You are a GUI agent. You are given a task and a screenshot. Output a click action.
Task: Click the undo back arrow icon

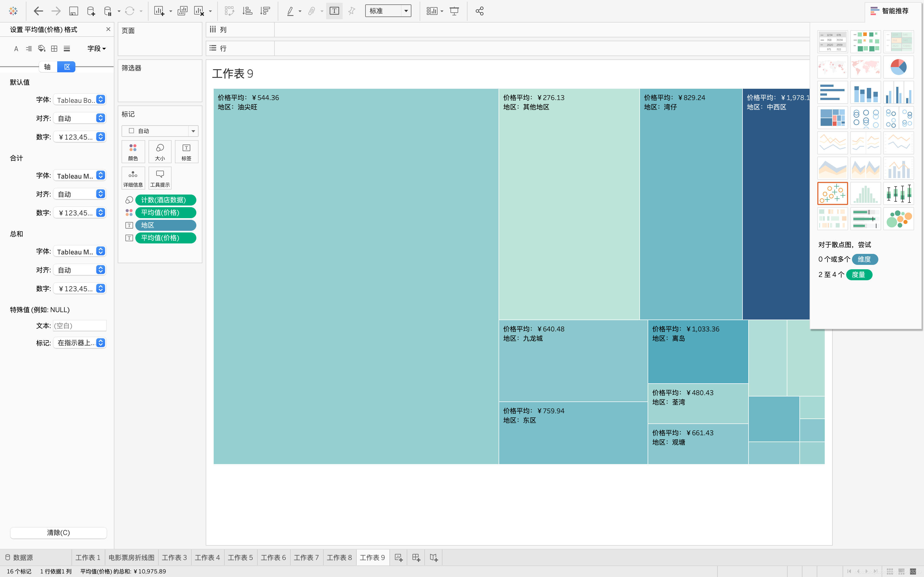(x=38, y=11)
